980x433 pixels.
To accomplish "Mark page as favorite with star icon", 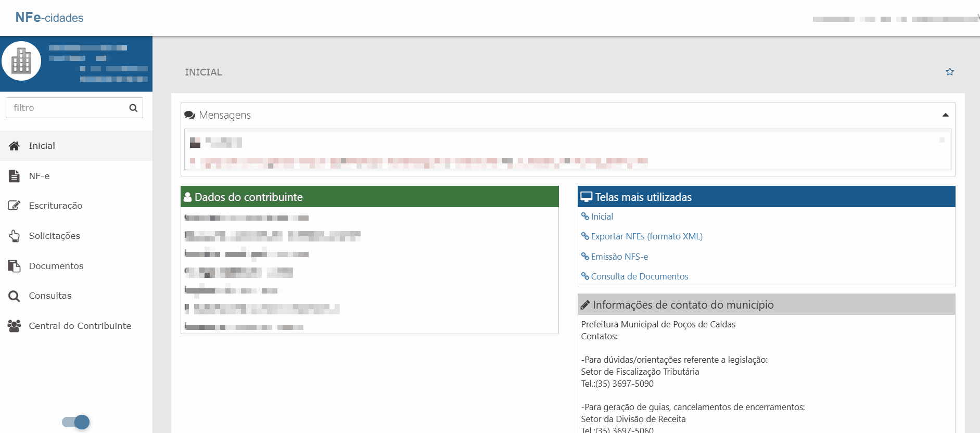I will pos(950,72).
